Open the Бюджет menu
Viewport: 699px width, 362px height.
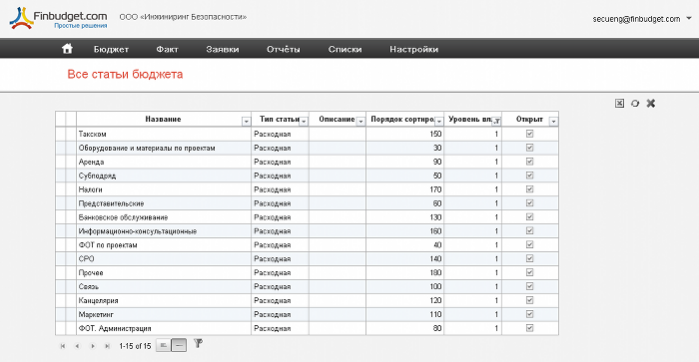tap(111, 49)
